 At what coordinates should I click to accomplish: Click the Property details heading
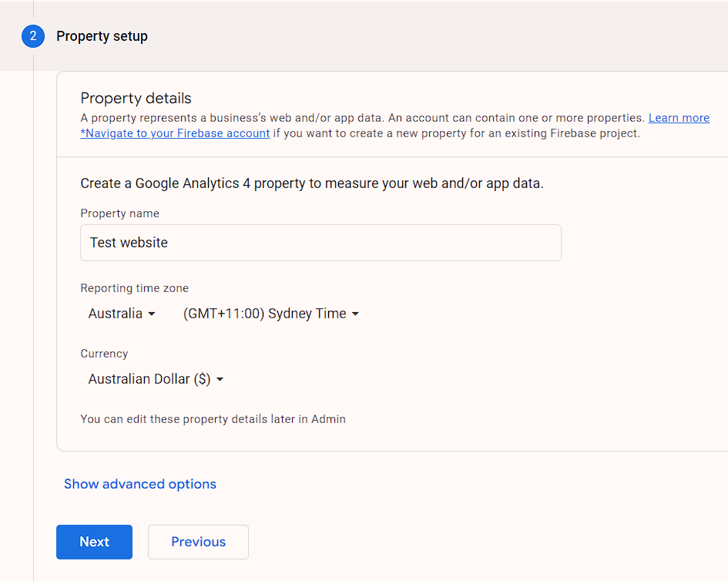tap(136, 99)
